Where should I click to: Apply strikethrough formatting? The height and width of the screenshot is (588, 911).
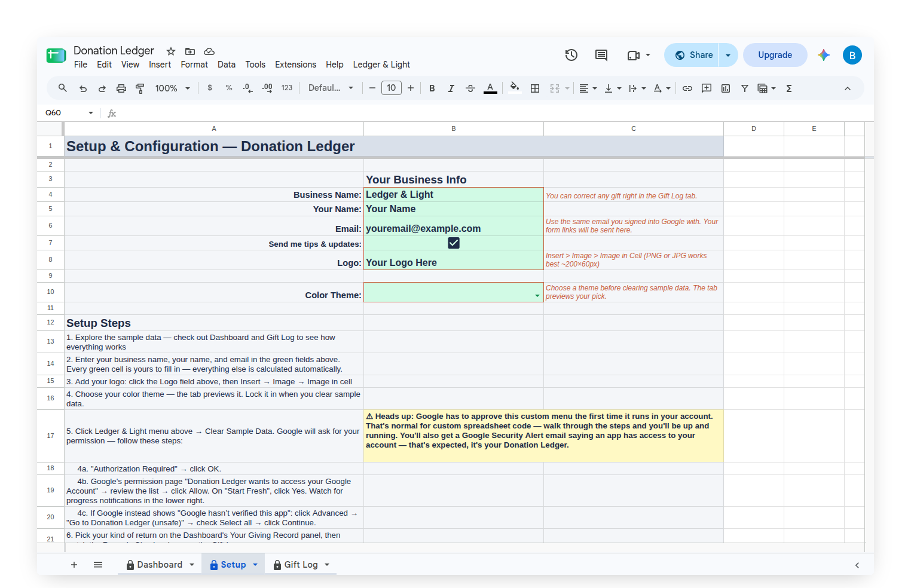click(x=470, y=88)
